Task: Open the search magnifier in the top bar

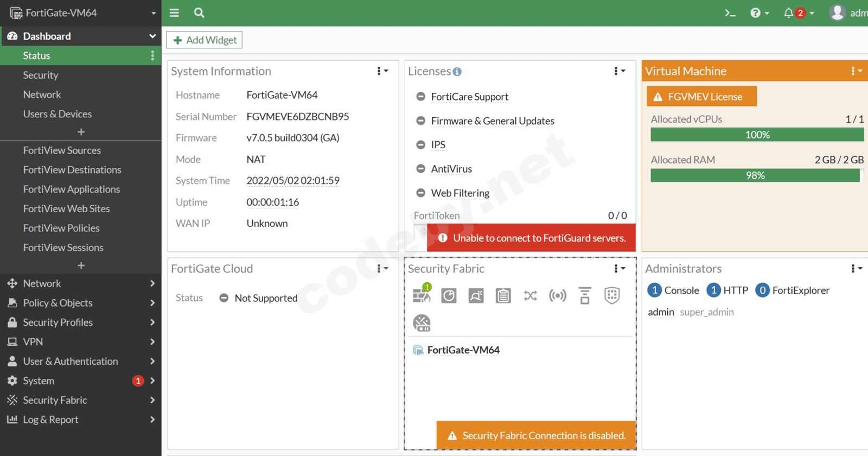Action: click(x=199, y=12)
